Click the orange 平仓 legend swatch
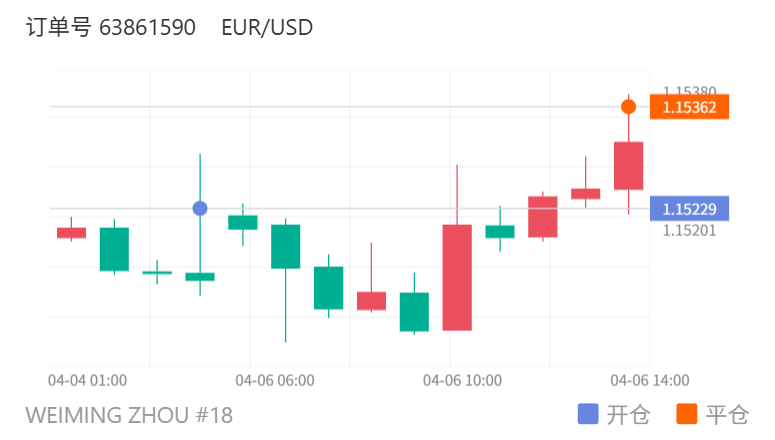Viewport: 775px width, 440px height. pyautogui.click(x=687, y=414)
